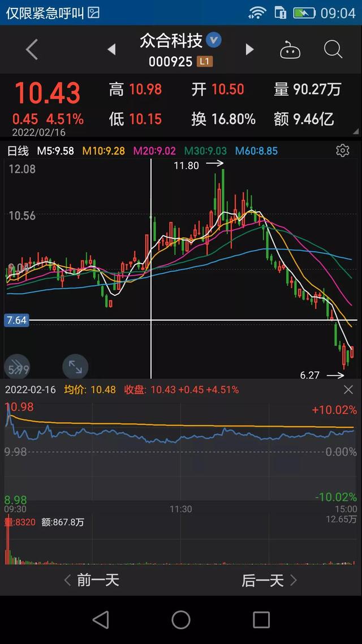Image resolution: width=362 pixels, height=644 pixels.
Task: Open chart settings gear icon
Action: coord(342,151)
